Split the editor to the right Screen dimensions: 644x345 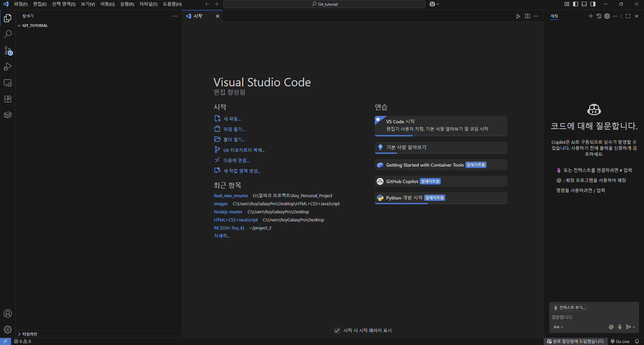pos(527,16)
